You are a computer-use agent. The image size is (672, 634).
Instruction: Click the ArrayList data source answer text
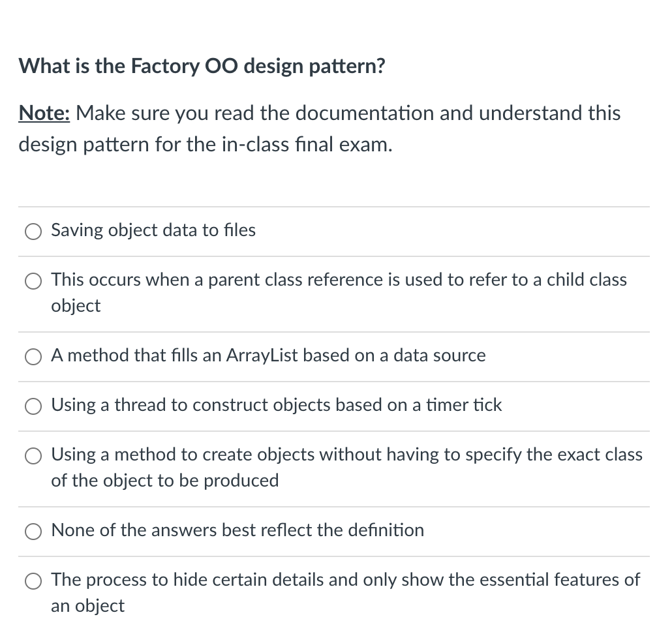pos(269,355)
